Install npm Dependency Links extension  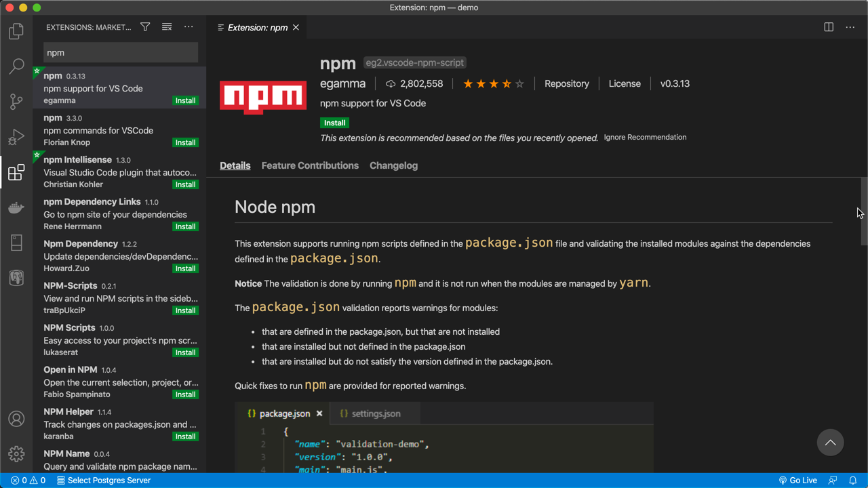pos(185,226)
